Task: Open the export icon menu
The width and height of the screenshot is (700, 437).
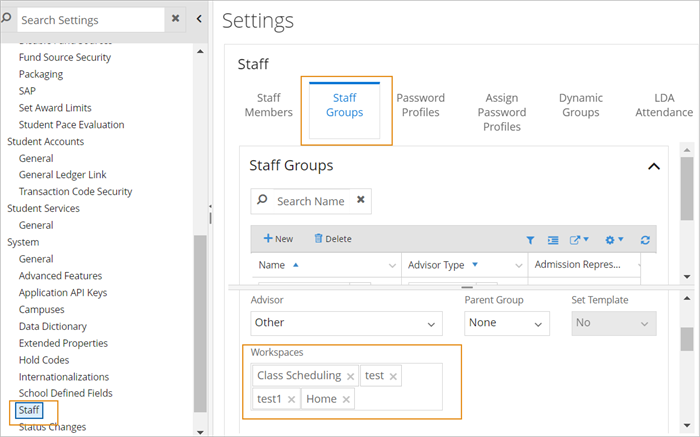Action: (x=579, y=240)
